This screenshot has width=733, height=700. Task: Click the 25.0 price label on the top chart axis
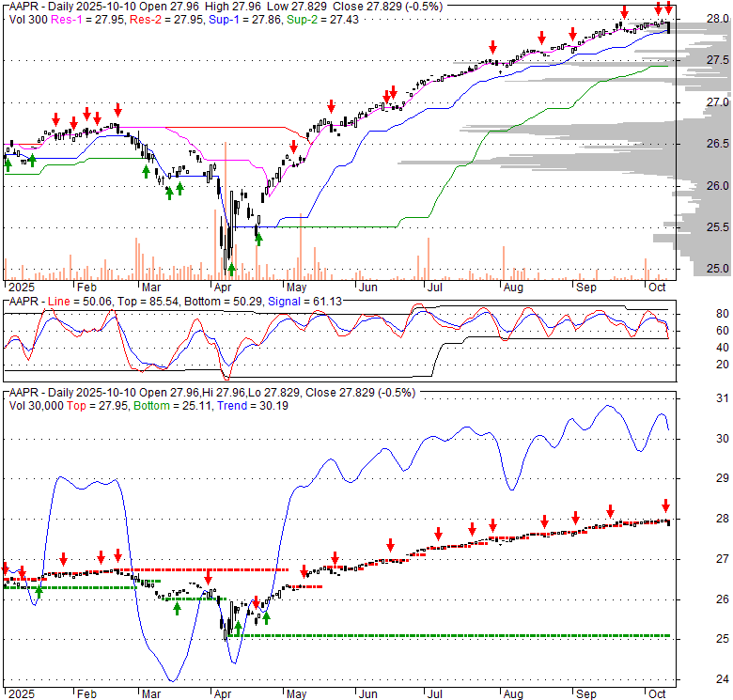(717, 269)
